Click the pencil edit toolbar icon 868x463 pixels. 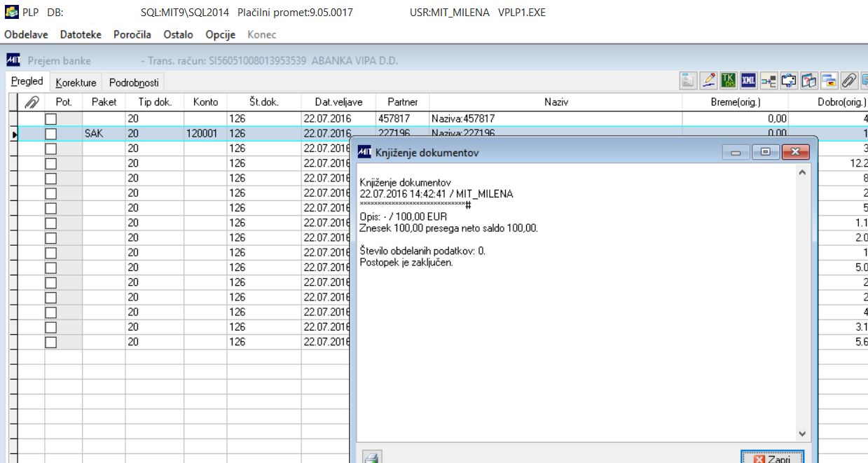[x=708, y=81]
